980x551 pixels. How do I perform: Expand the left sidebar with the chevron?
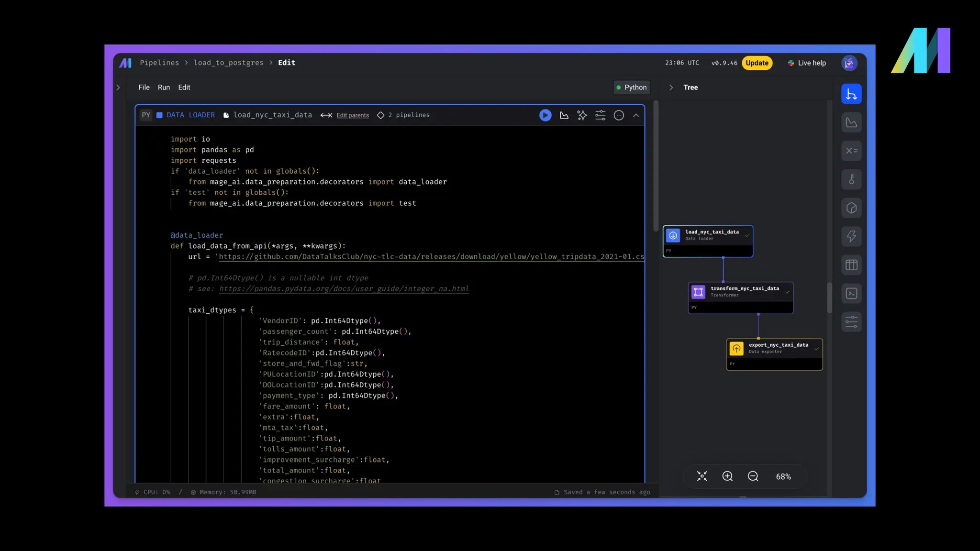118,88
